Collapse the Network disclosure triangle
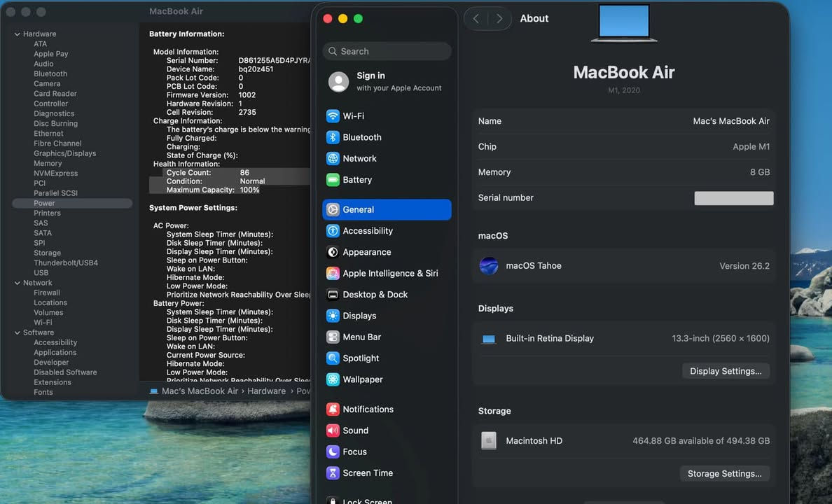This screenshot has height=504, width=832. pos(18,283)
